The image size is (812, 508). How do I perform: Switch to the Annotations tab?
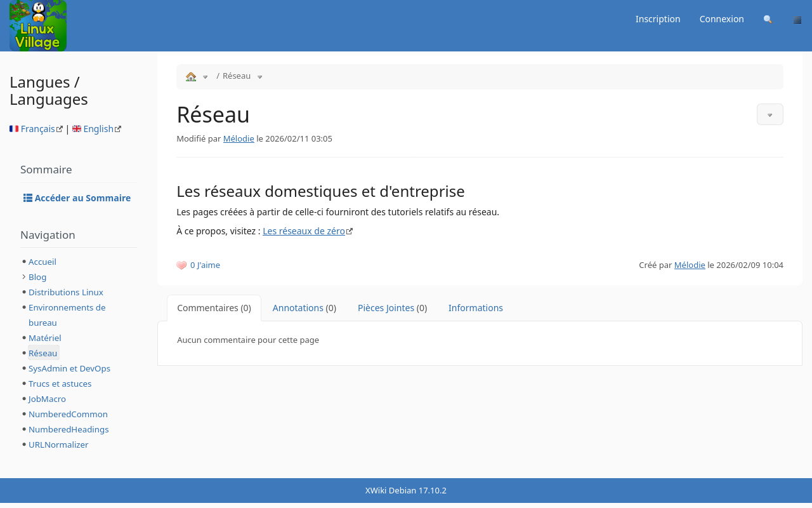click(x=298, y=308)
